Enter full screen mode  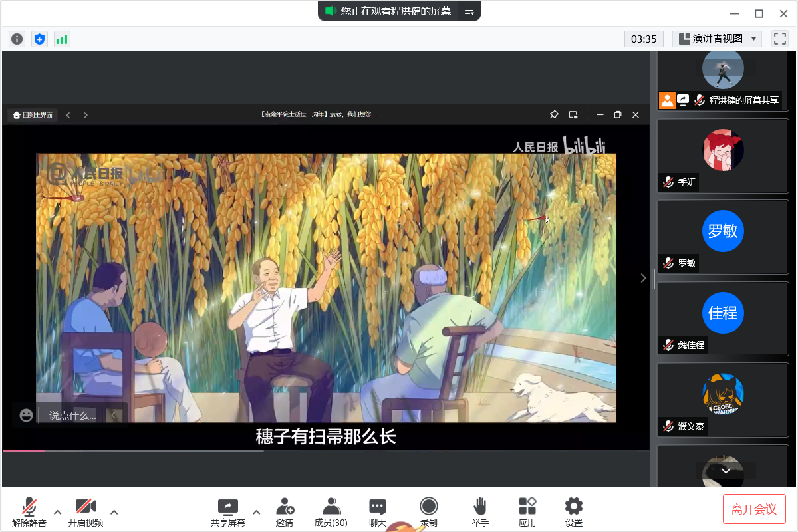point(779,39)
